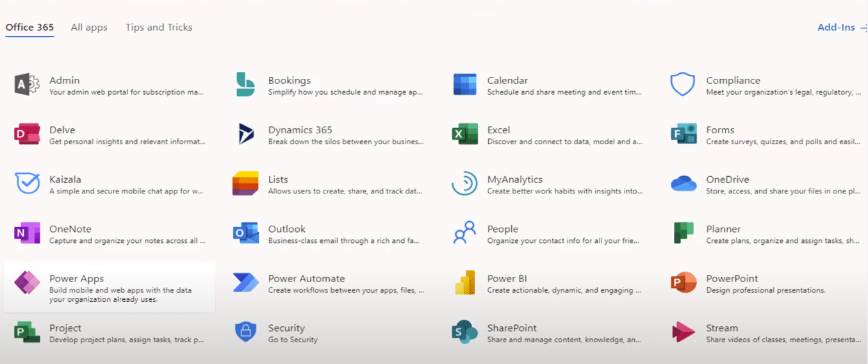Open the OneNote app icon
868x364 pixels.
27,233
